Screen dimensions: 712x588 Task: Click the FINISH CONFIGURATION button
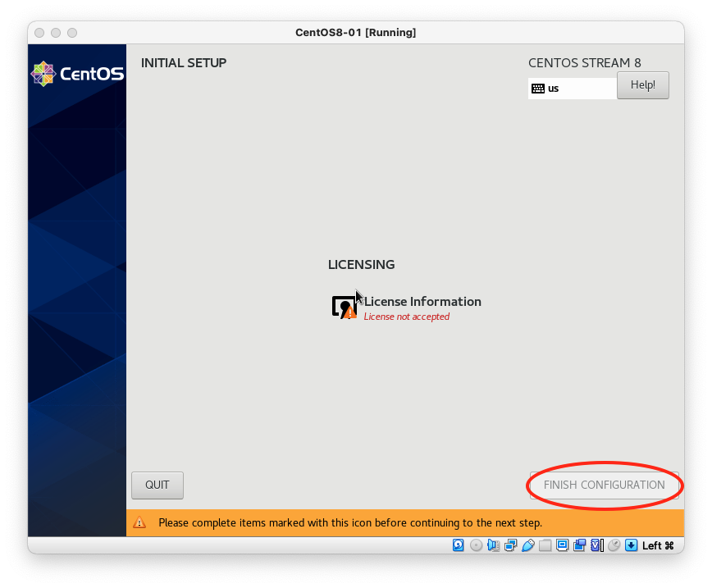(x=604, y=485)
